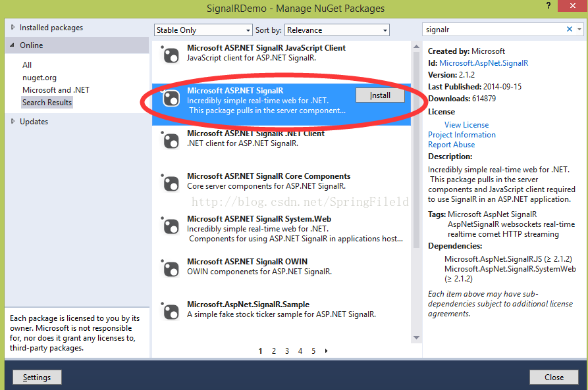Expand the Installed packages section
588x390 pixels.
coord(13,28)
